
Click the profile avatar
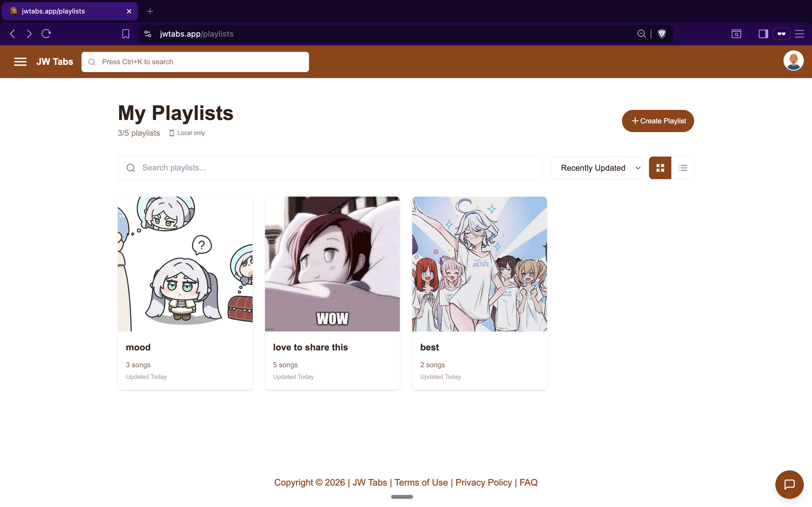click(793, 60)
